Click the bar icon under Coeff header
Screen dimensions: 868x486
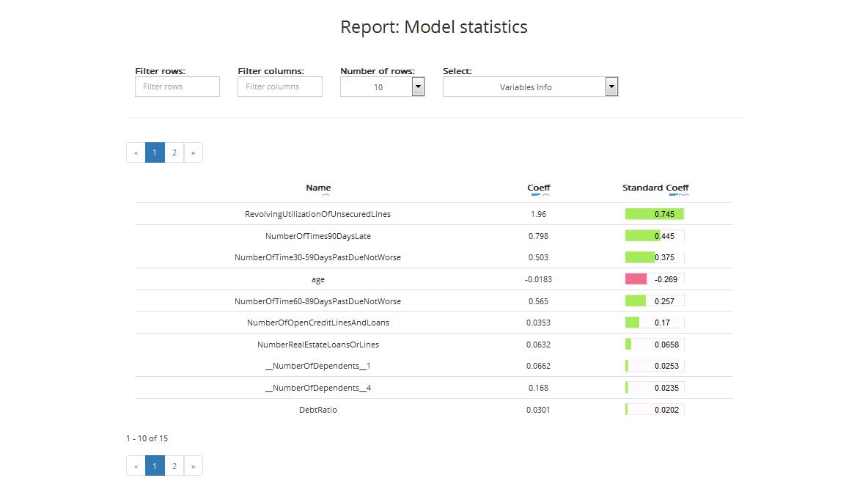(x=534, y=196)
